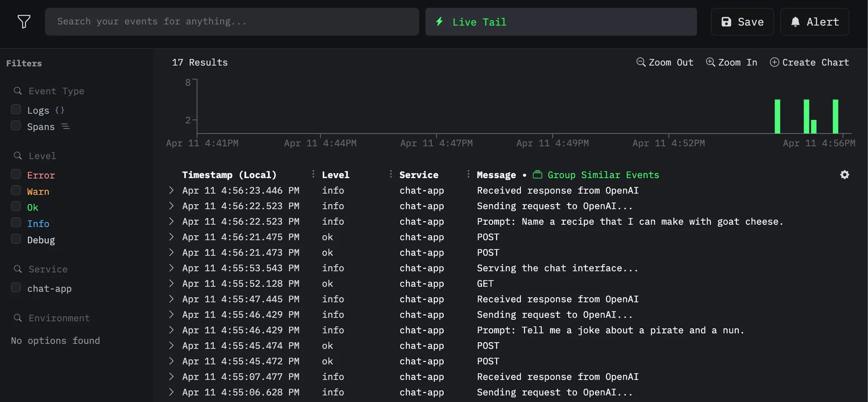Enable the chat-app service filter
The height and width of the screenshot is (402, 868).
click(x=16, y=287)
